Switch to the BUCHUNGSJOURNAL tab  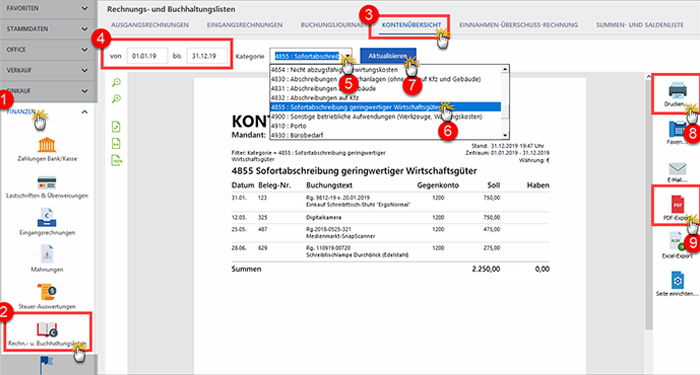pos(333,25)
